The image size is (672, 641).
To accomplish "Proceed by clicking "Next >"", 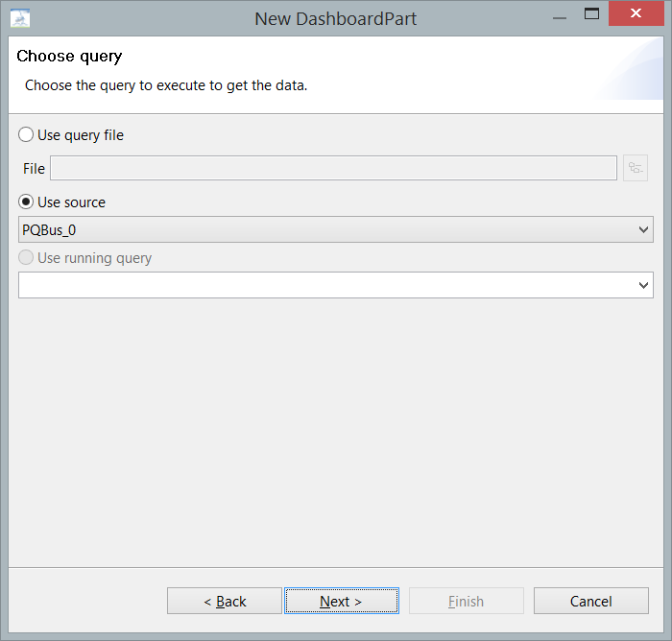I will [341, 602].
